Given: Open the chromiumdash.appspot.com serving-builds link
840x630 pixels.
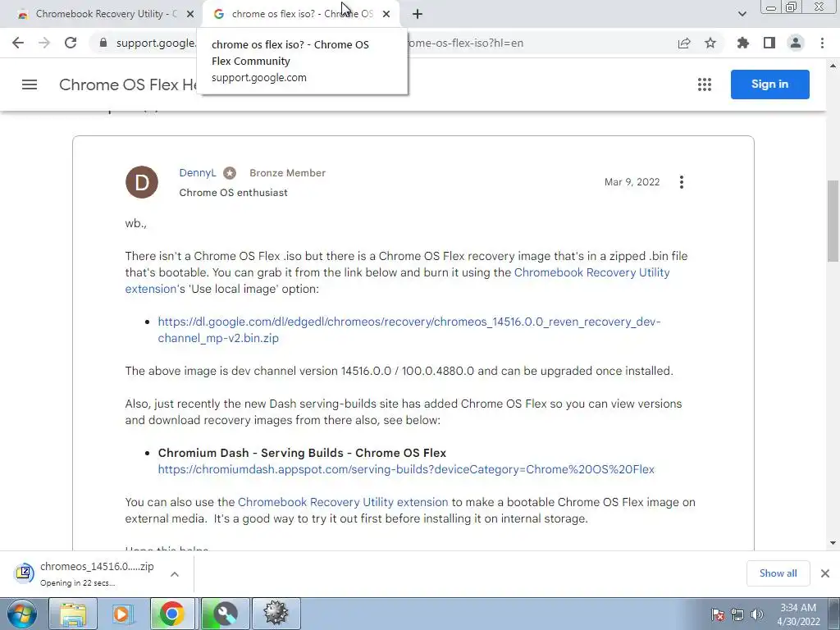Looking at the screenshot, I should click(x=406, y=469).
